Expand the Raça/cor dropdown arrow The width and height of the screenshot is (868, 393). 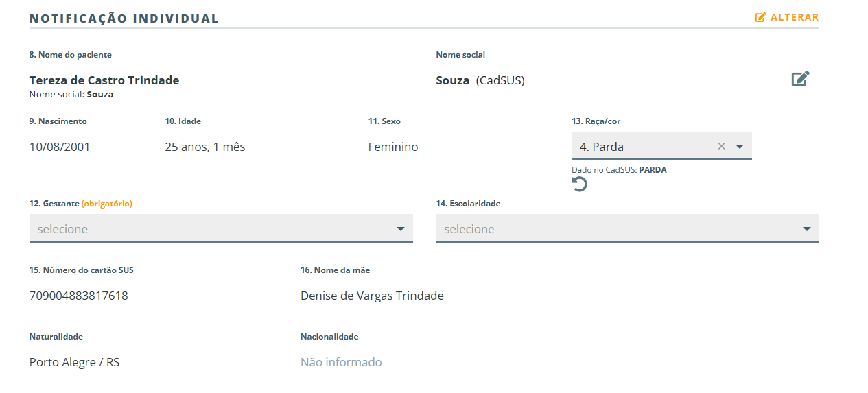click(x=740, y=146)
